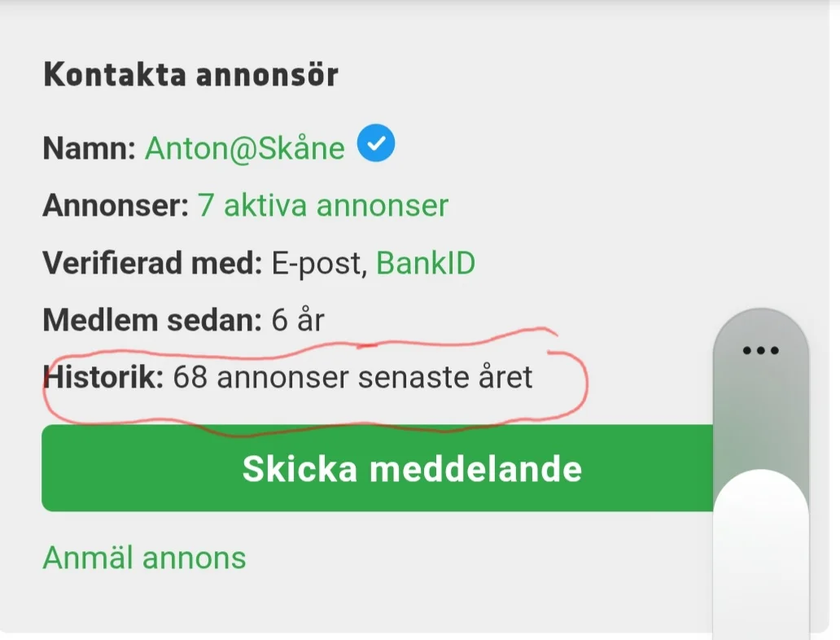
Task: Tap the white lower part of floating pill
Action: pos(761,554)
